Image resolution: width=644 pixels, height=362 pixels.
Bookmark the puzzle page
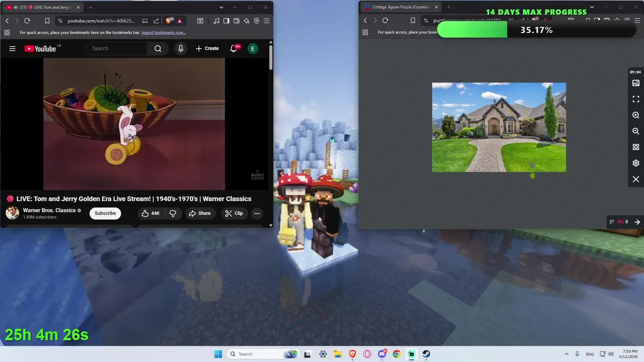coord(413,21)
